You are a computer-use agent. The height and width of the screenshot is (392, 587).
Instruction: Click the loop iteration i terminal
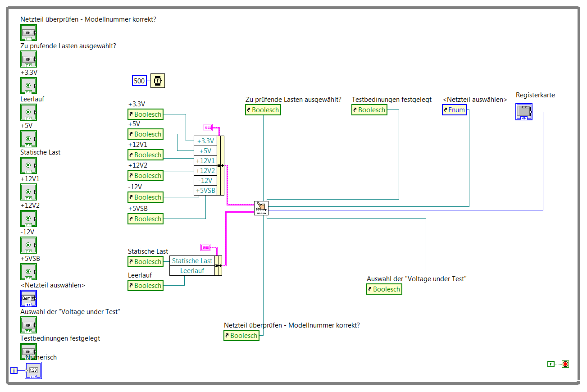pos(14,370)
